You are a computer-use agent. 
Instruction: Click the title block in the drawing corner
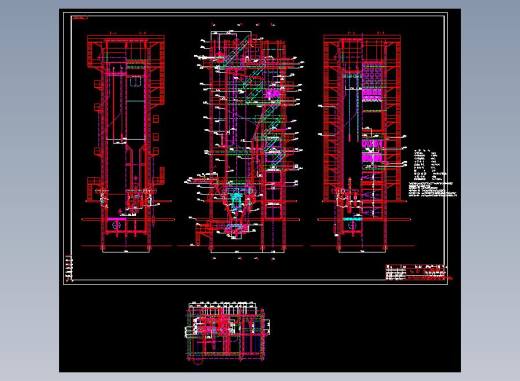417,272
